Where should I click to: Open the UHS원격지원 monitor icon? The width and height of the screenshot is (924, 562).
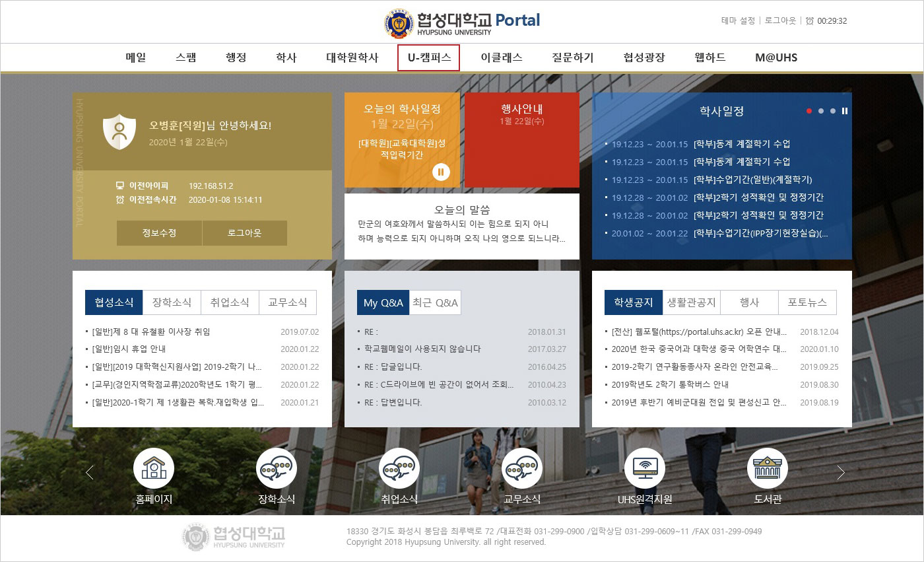[645, 468]
